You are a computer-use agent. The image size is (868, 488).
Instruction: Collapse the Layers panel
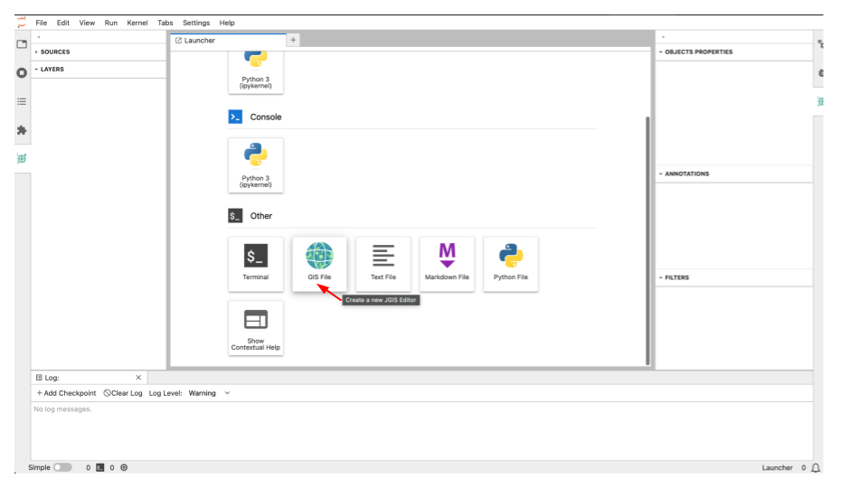[x=52, y=69]
